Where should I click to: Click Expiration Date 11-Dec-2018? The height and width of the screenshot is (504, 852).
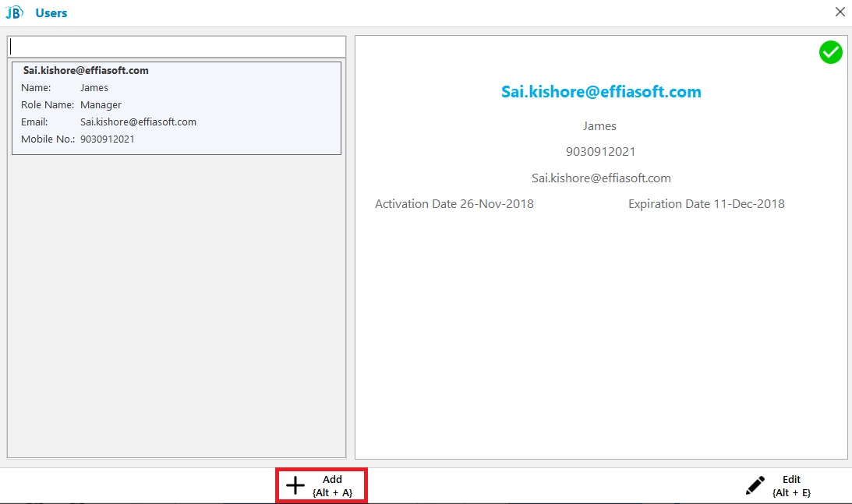[706, 204]
